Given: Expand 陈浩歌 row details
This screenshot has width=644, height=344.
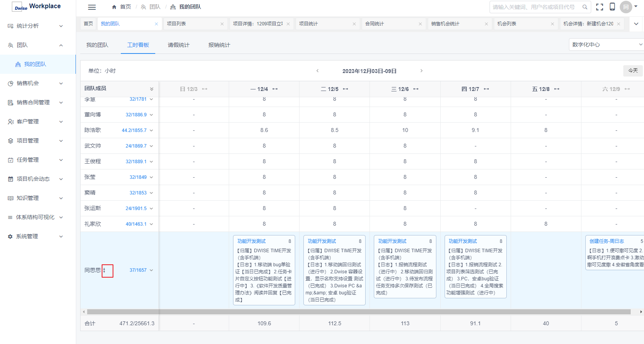Looking at the screenshot, I should (151, 130).
